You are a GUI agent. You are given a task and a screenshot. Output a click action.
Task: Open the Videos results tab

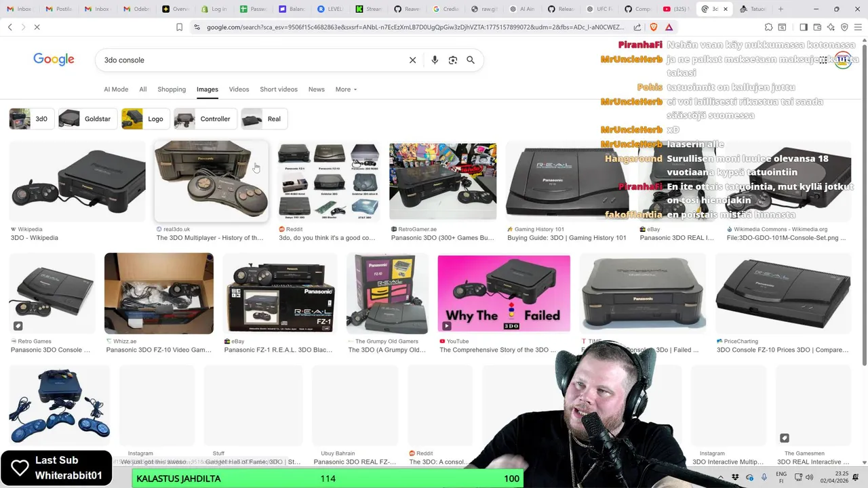tap(239, 89)
